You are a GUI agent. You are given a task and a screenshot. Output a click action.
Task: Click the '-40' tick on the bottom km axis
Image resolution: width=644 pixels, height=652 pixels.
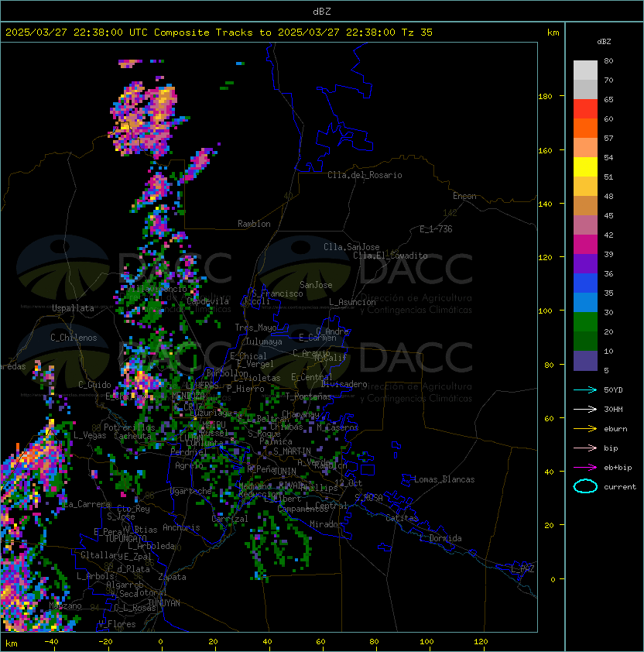tap(51, 642)
